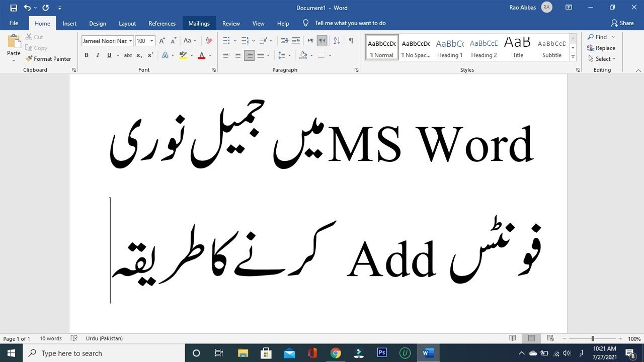Switch to Read Mode view

pos(512,338)
